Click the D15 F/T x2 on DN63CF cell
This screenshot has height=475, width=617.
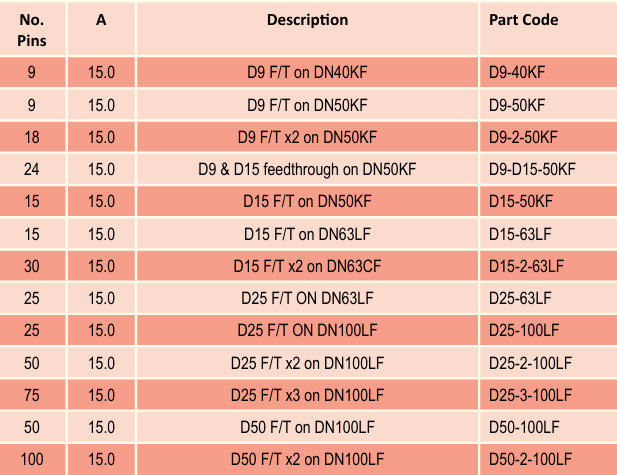[x=307, y=266]
